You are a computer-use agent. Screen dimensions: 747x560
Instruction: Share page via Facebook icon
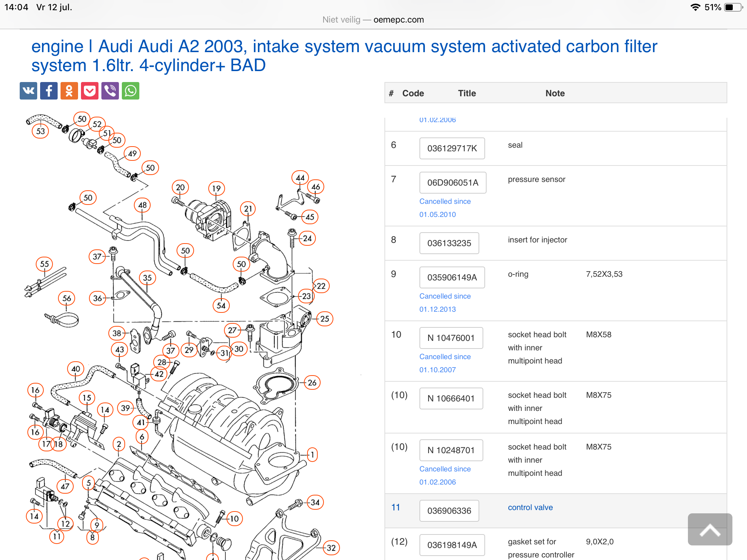point(49,91)
